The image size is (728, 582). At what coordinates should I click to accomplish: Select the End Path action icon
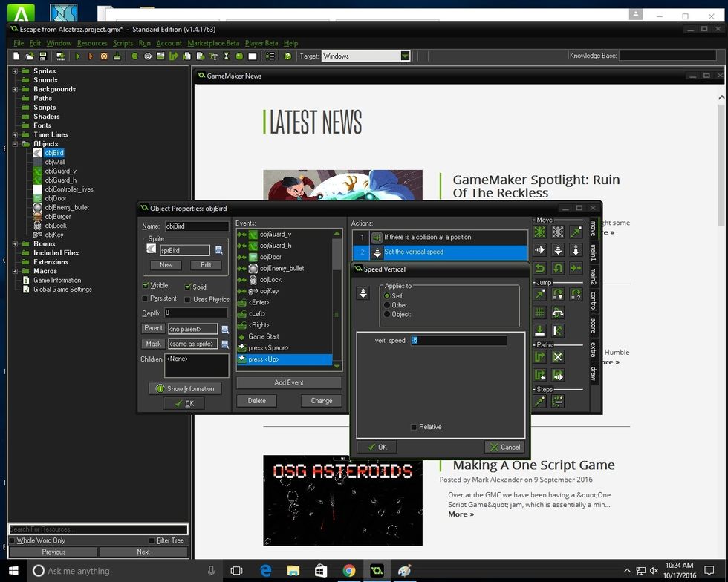[x=558, y=357]
